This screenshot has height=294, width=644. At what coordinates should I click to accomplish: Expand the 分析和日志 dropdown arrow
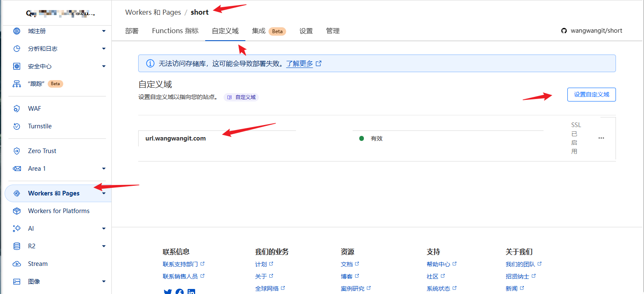tap(104, 49)
